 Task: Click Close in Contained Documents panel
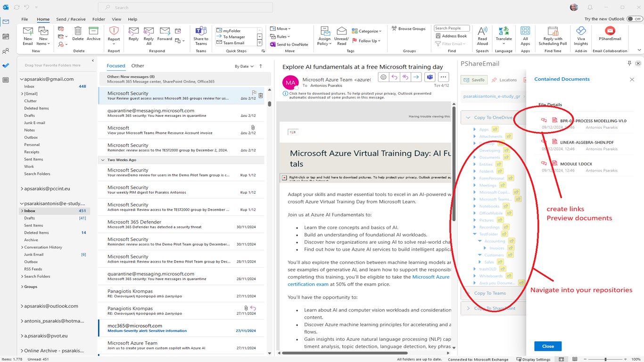(548, 346)
